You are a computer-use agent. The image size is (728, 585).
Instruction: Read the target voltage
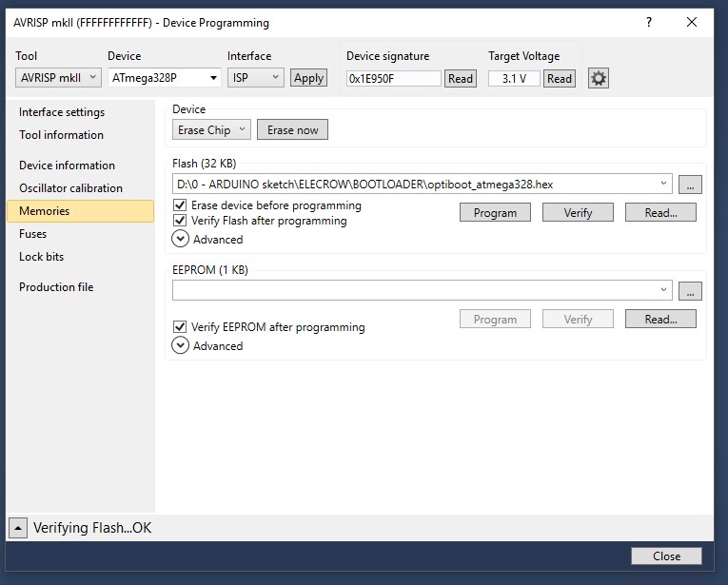click(x=559, y=78)
